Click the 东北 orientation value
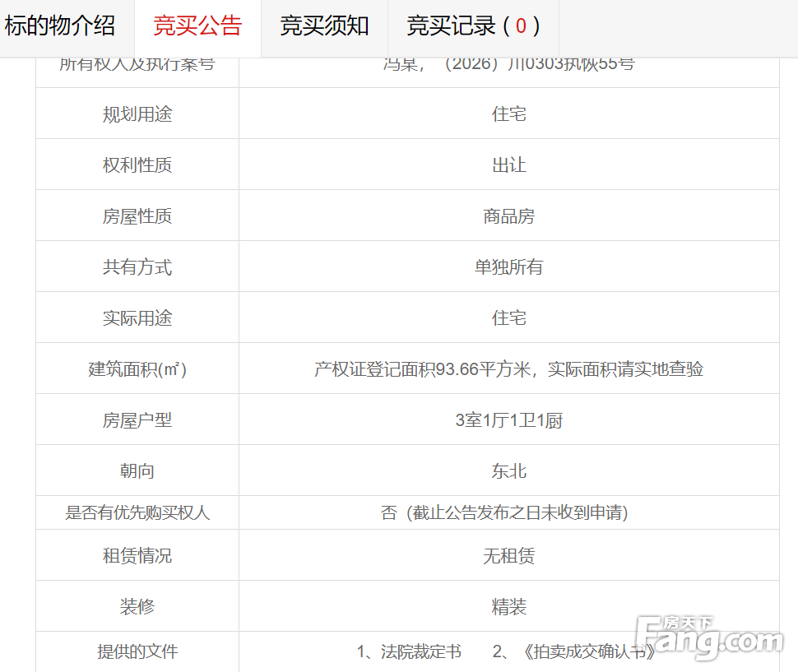The image size is (798, 672). point(508,471)
